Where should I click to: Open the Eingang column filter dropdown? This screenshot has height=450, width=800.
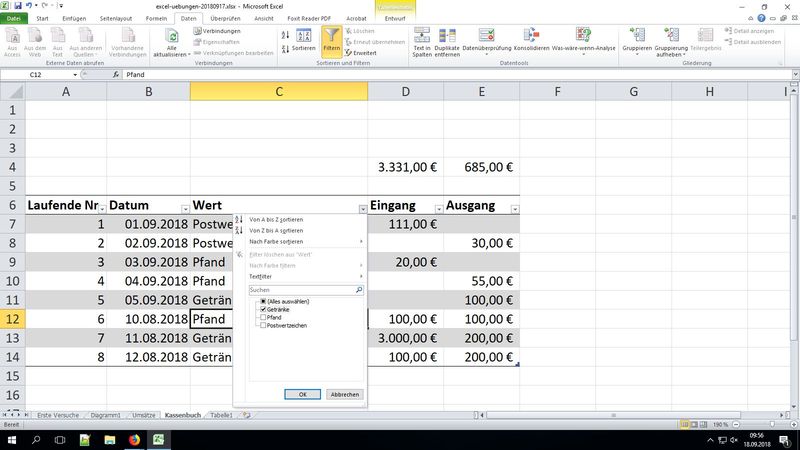436,208
